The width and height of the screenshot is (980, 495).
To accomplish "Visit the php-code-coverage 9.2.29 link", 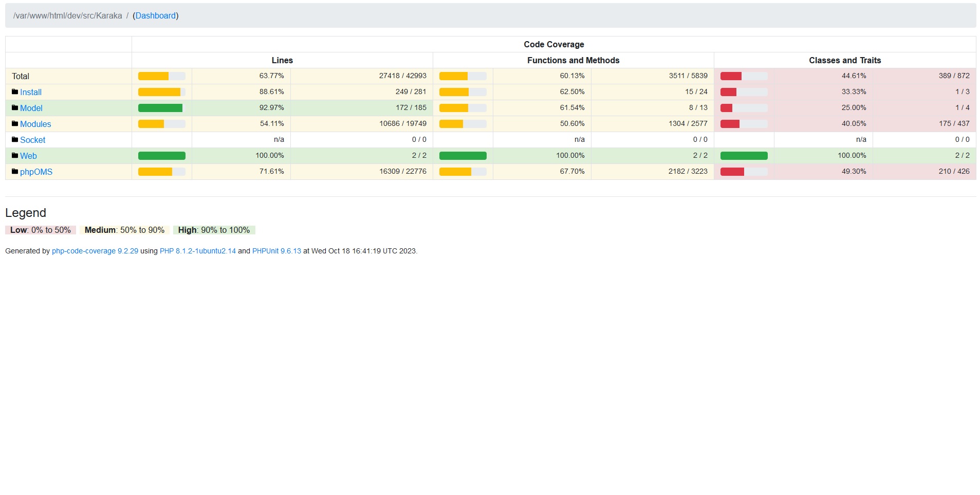I will point(95,251).
